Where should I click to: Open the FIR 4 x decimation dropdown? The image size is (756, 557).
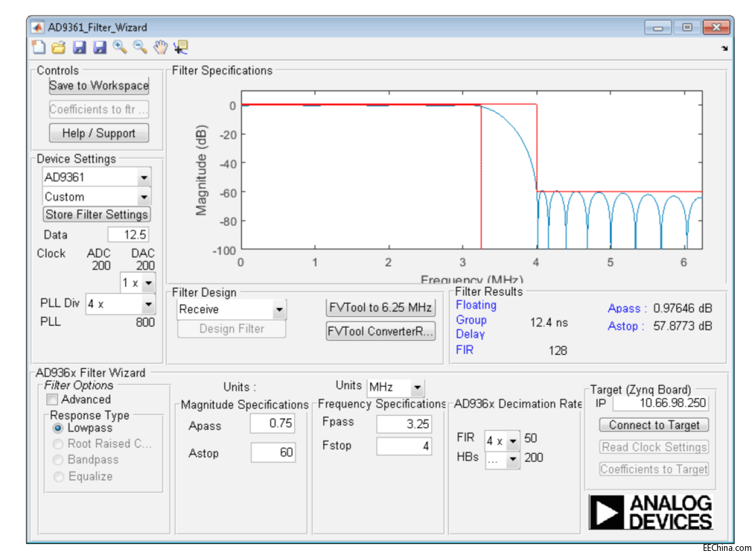[x=502, y=440]
